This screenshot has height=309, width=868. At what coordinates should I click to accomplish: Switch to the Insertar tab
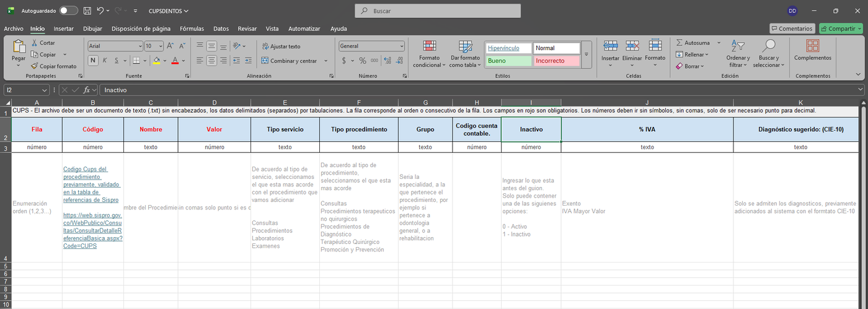click(63, 28)
